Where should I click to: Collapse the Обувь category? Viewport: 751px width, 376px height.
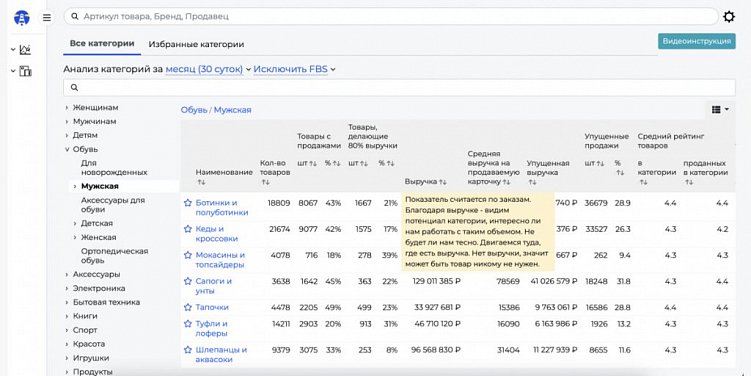click(x=67, y=149)
